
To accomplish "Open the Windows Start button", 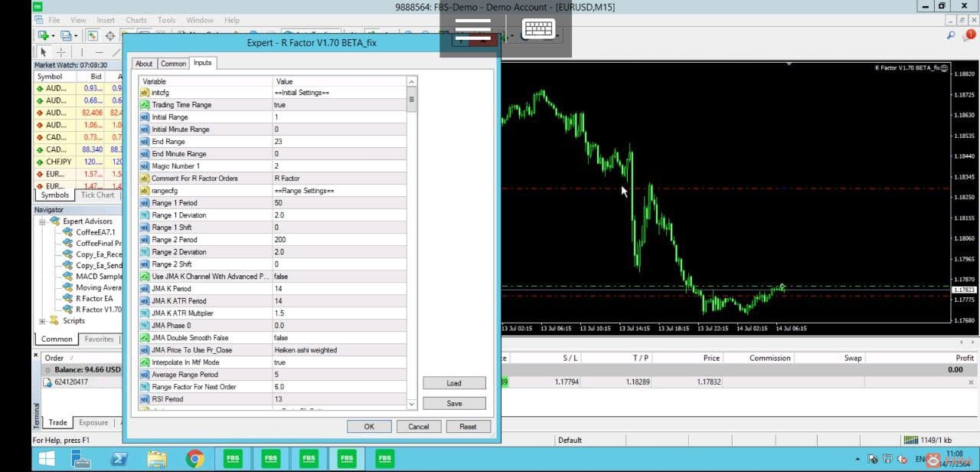I will coord(46,458).
